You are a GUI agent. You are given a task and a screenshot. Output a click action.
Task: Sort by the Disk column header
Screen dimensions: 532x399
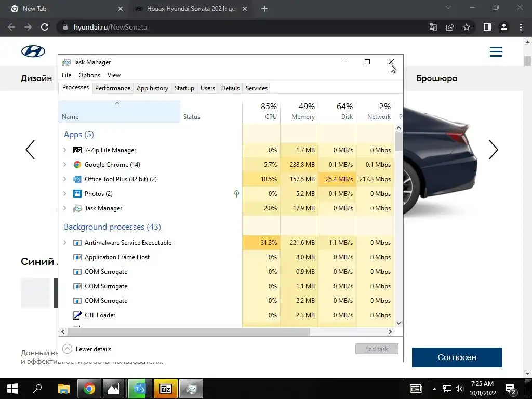(337, 111)
